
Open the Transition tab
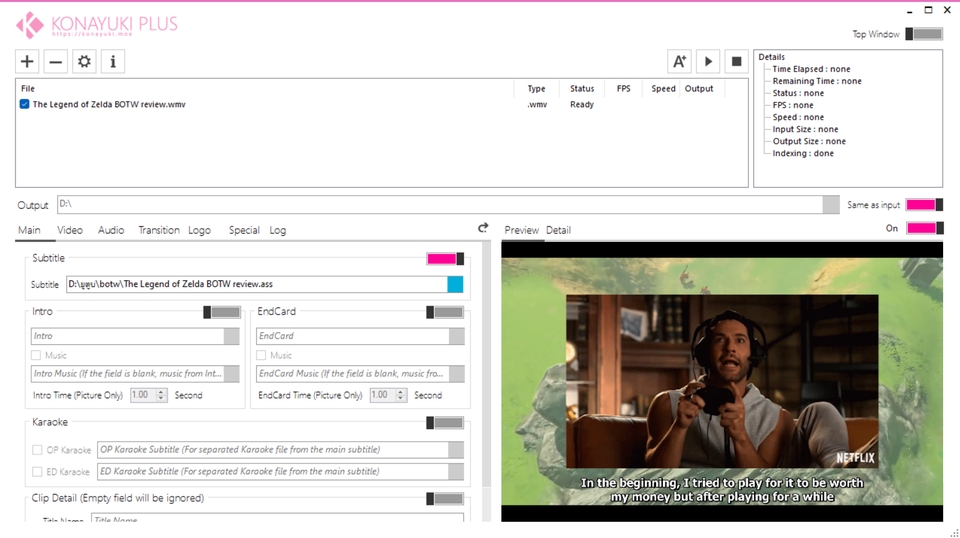pos(159,230)
